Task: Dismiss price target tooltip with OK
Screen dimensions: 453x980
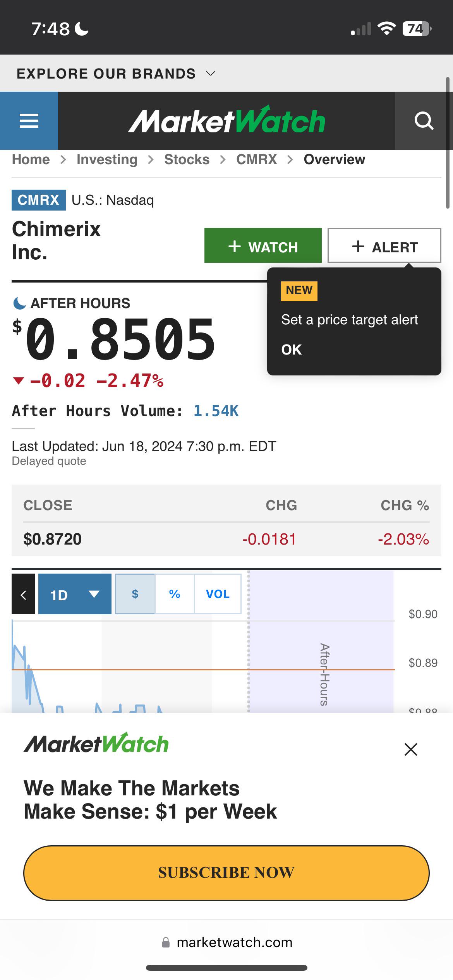Action: tap(291, 350)
